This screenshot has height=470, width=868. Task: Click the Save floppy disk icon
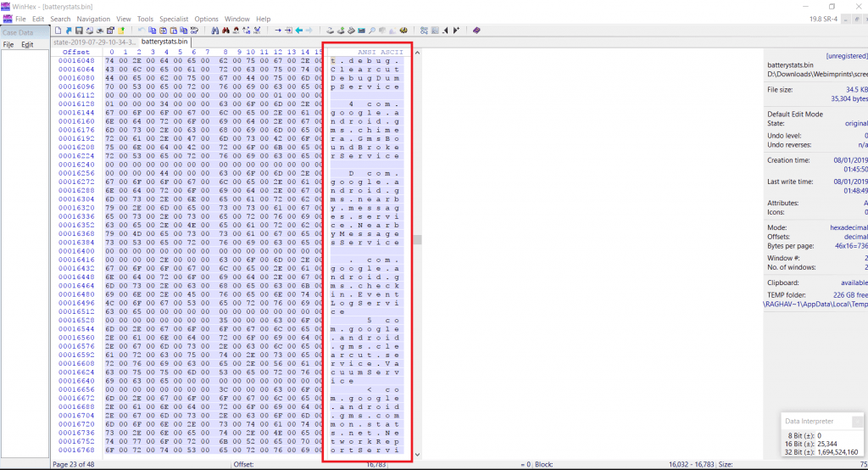tap(79, 31)
